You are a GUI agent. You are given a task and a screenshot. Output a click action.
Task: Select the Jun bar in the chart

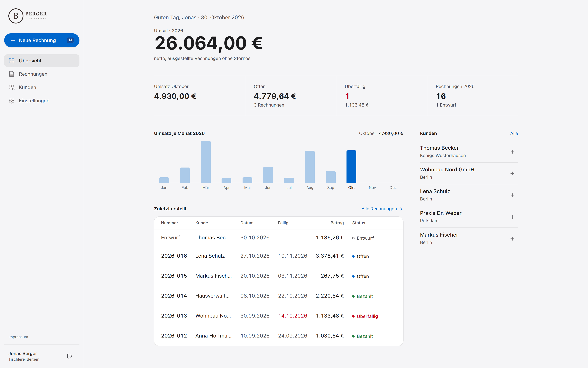(x=268, y=175)
